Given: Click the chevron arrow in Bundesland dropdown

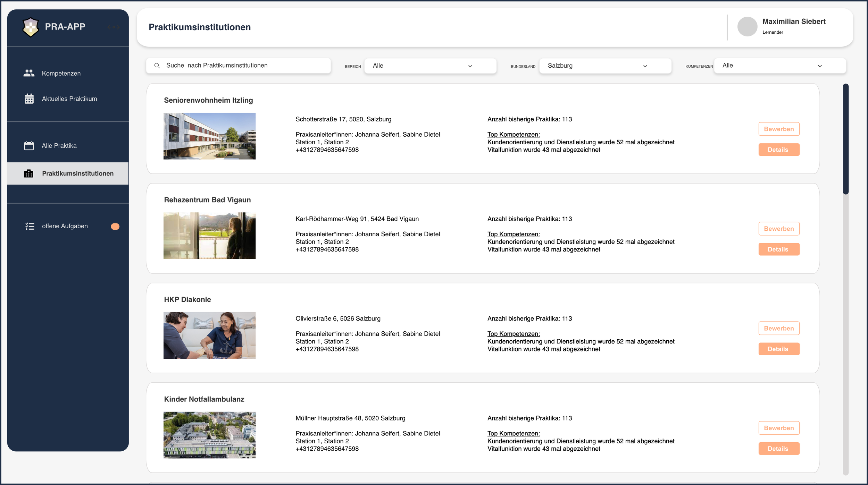Looking at the screenshot, I should coord(645,66).
